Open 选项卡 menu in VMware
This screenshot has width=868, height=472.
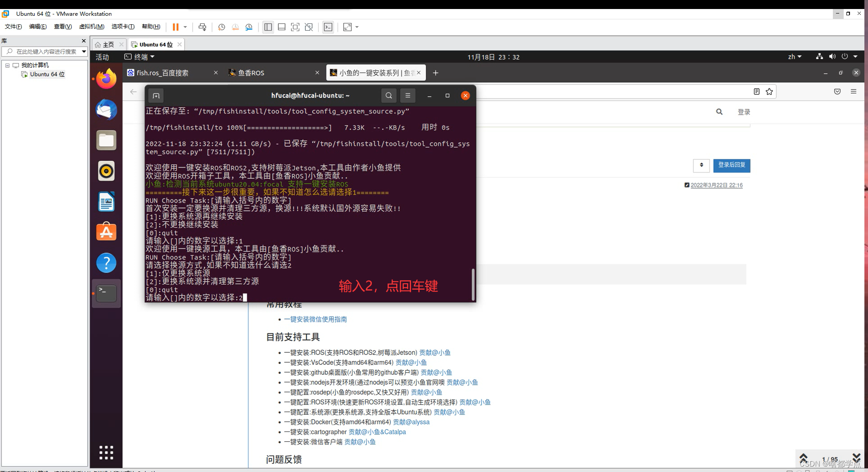tap(123, 27)
